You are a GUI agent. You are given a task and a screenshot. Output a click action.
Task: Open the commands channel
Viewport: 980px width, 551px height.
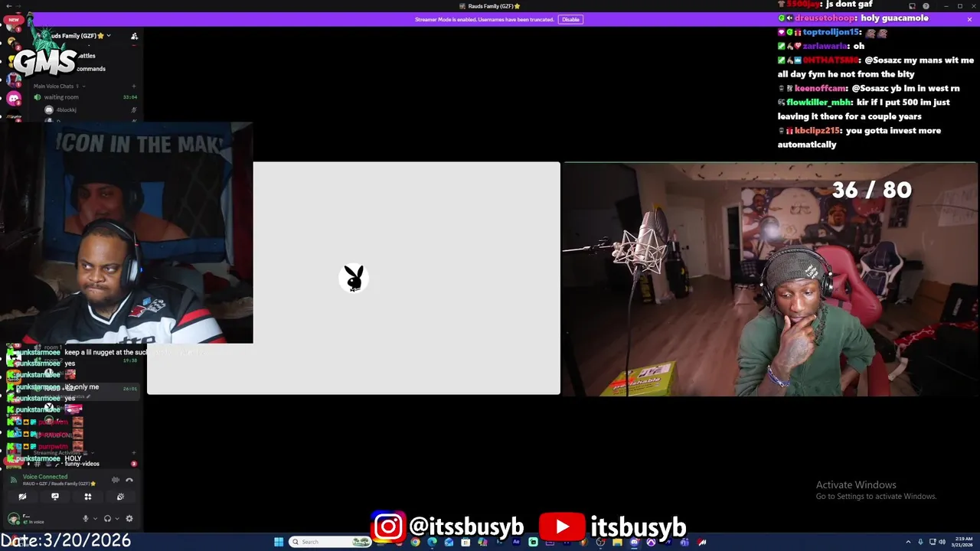point(90,69)
